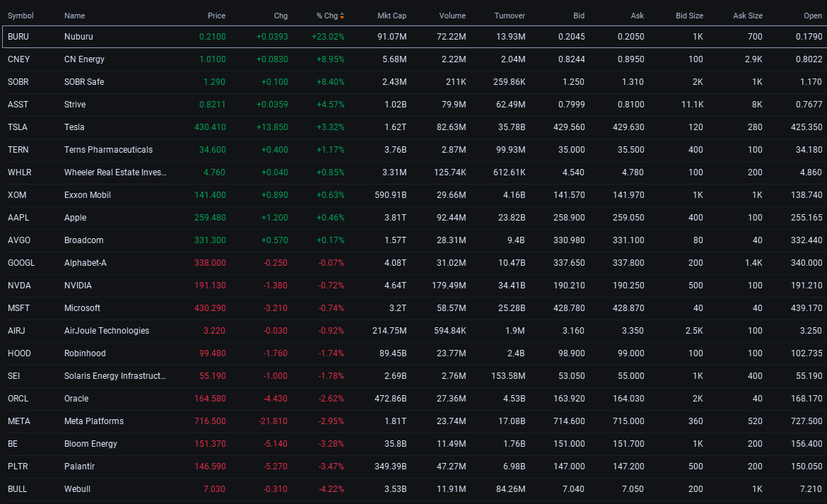827x504 pixels.
Task: Select Microsoft percent change -0.74%
Action: coord(332,308)
